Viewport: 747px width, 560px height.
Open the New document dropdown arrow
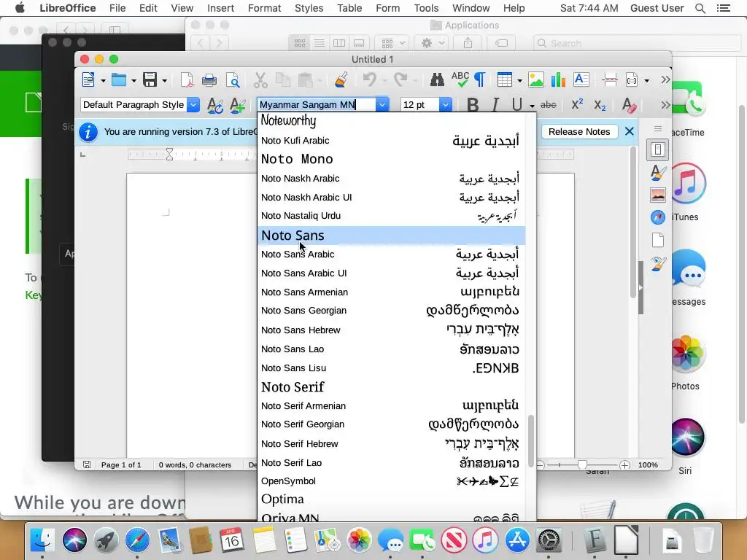pos(103,81)
